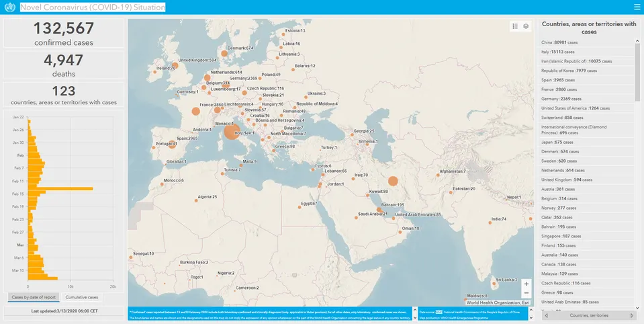Go to previous panel with left arrow
The height and width of the screenshot is (324, 644).
click(546, 315)
